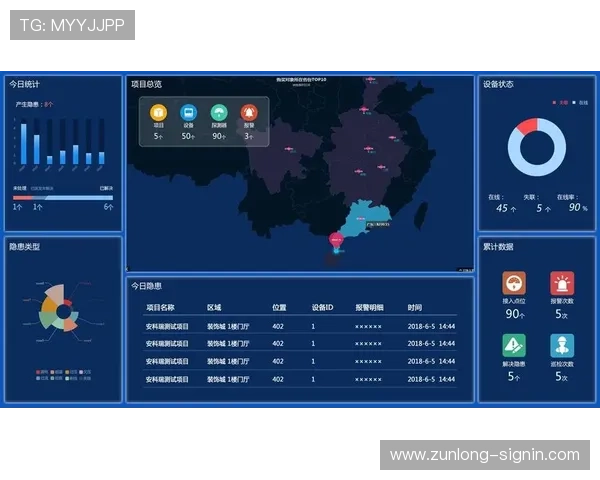Click the orange sector of rose chart

coord(49,305)
